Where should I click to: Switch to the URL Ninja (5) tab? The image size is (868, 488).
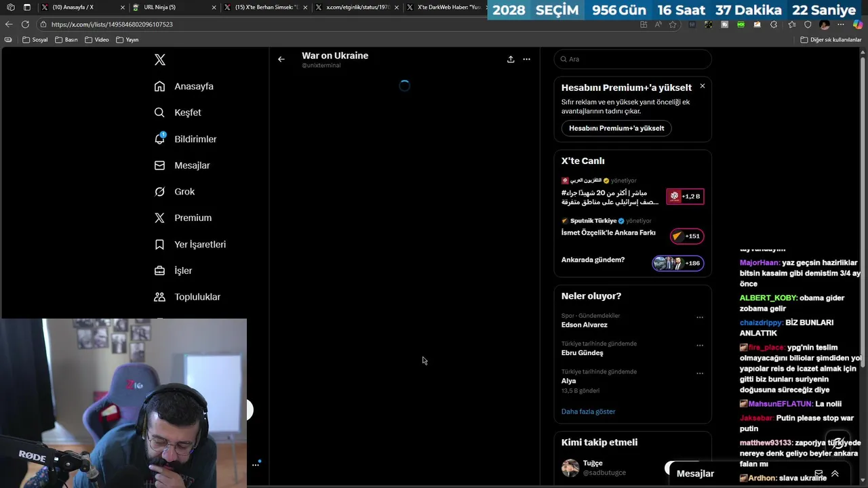point(174,7)
